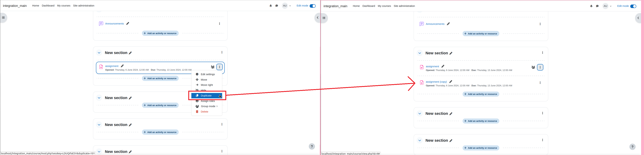Open notifications bell in left screenshot

(271, 6)
